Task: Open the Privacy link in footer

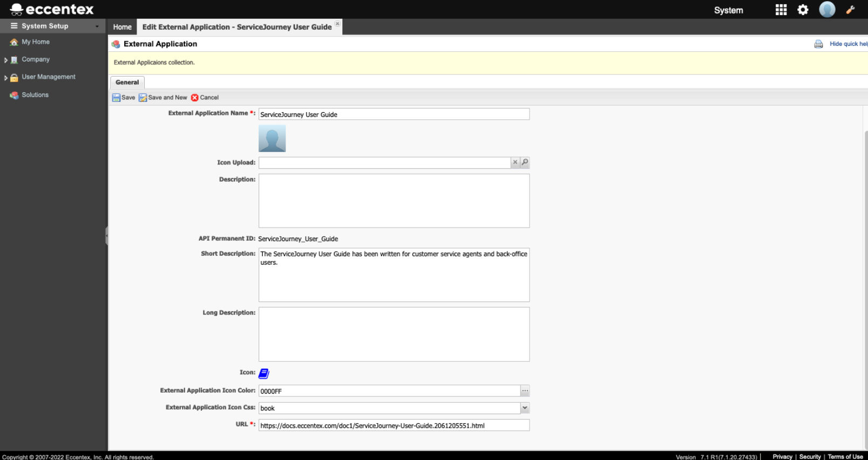Action: click(783, 457)
